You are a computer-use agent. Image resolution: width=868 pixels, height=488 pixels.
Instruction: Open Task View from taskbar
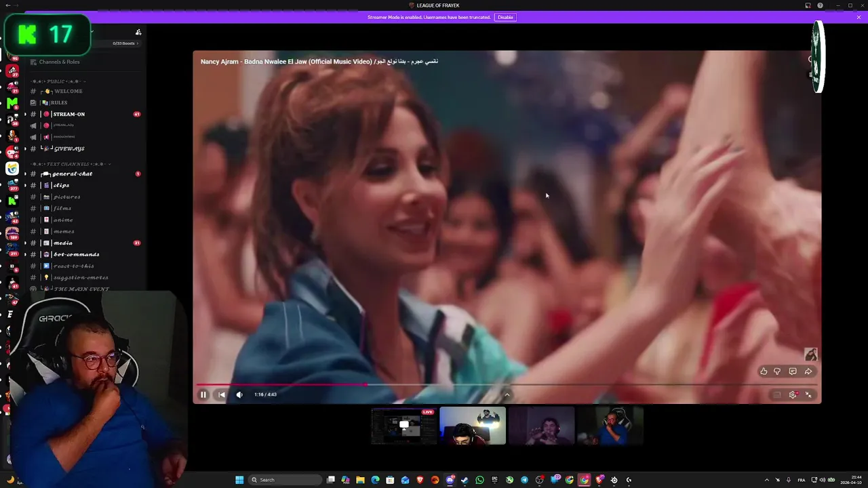[x=331, y=480]
